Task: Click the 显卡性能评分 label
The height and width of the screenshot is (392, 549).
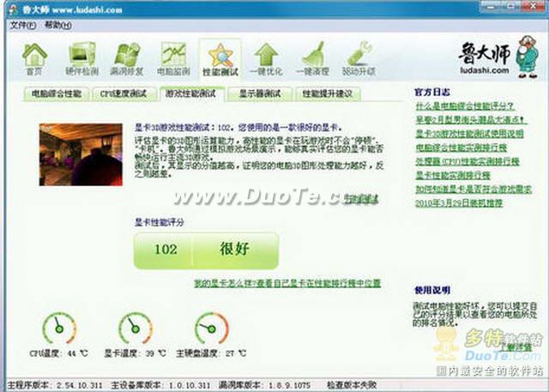Action: (x=160, y=222)
